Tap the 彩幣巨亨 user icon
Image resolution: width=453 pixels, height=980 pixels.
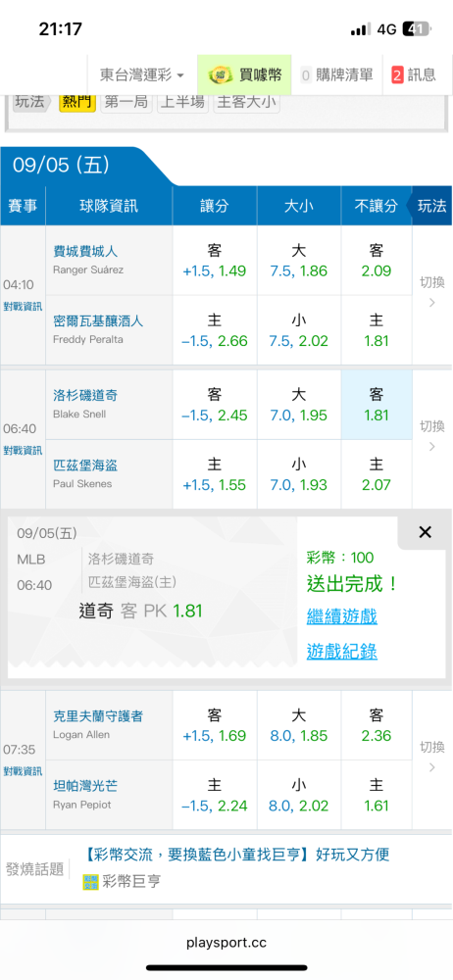click(90, 882)
